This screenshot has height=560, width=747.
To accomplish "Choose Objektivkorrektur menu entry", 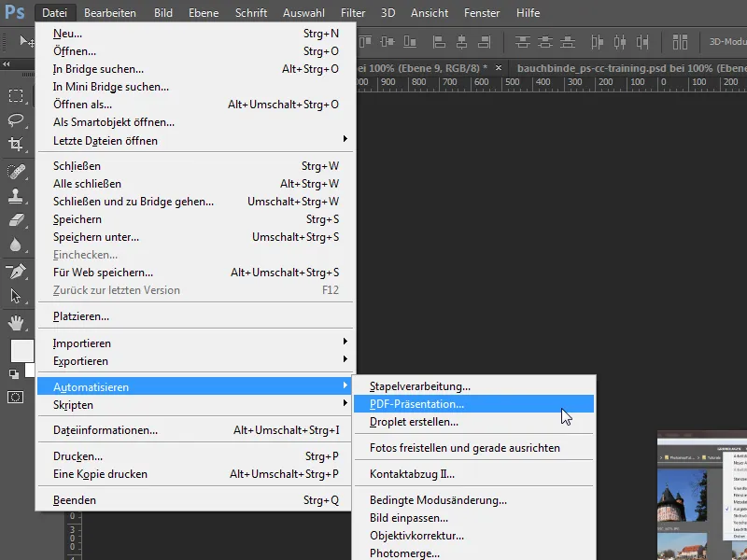I will pyautogui.click(x=473, y=535).
